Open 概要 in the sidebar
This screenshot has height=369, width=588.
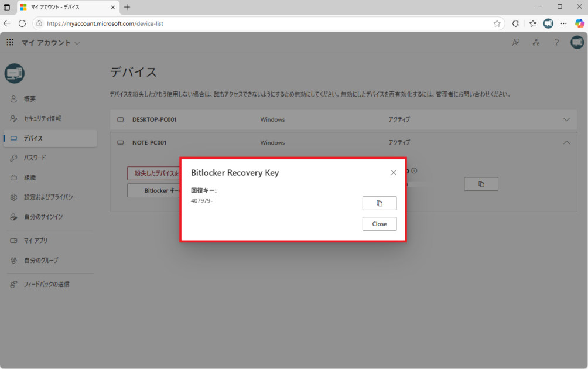(x=50, y=99)
